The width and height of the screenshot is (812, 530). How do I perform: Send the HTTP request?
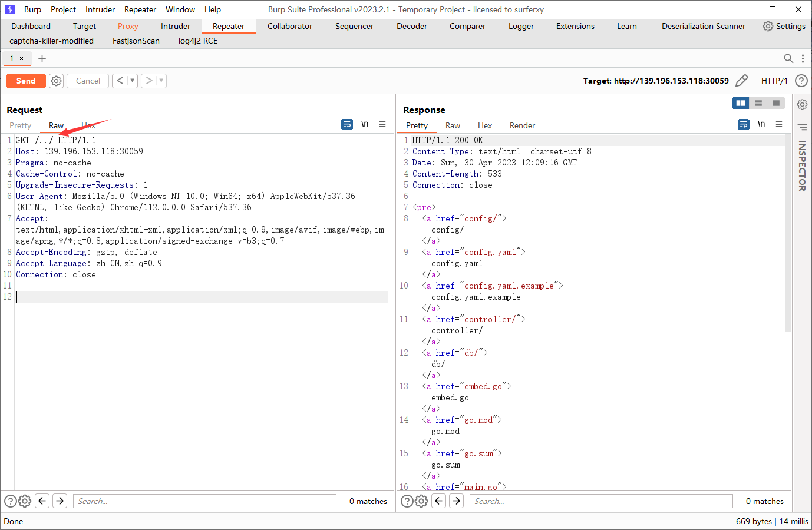pyautogui.click(x=26, y=81)
